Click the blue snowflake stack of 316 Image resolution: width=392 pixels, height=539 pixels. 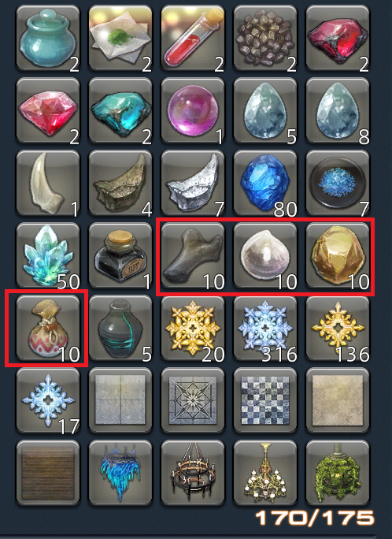[265, 328]
